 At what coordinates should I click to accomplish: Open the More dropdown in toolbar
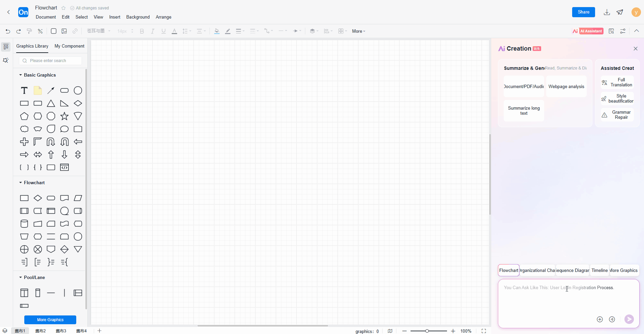point(358,31)
